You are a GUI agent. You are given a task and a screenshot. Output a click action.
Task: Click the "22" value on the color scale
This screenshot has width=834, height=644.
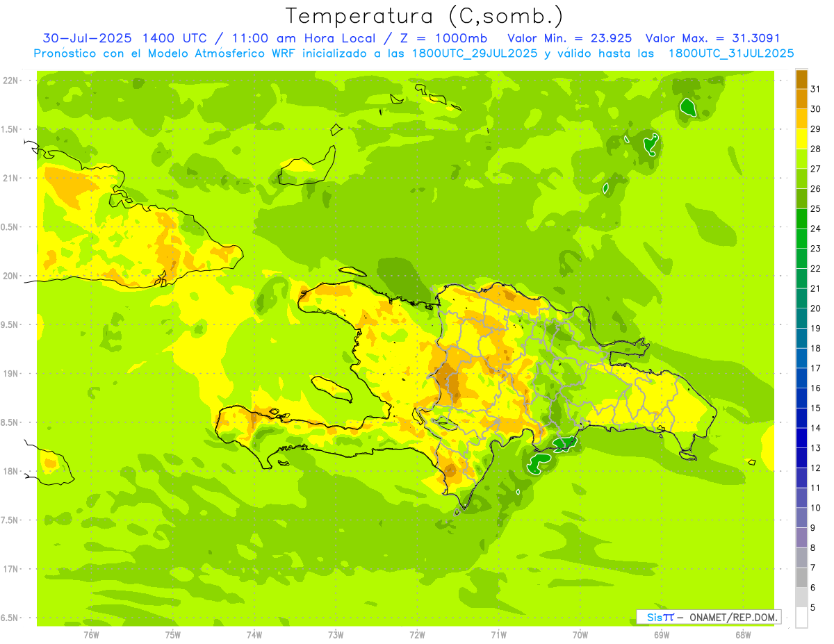pyautogui.click(x=816, y=269)
